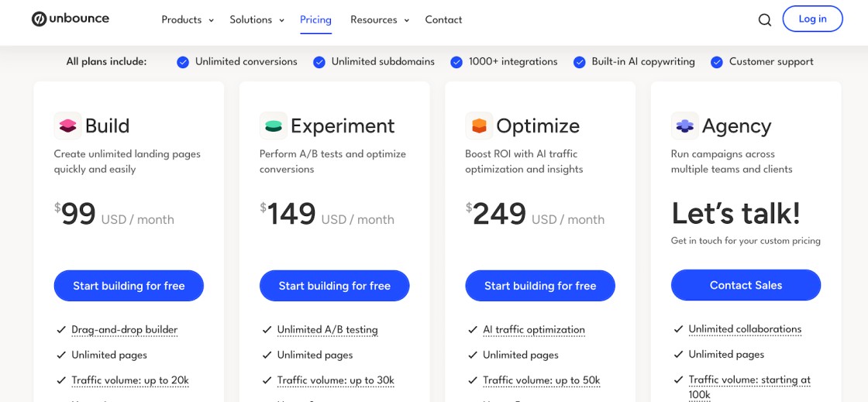The height and width of the screenshot is (402, 868).
Task: Click Get in touch for your custom pricing
Action: (x=746, y=241)
